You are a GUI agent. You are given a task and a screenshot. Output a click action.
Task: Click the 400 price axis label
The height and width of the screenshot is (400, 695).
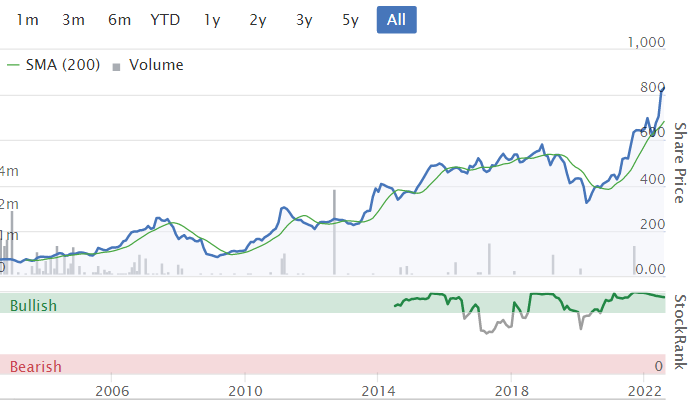(x=652, y=180)
